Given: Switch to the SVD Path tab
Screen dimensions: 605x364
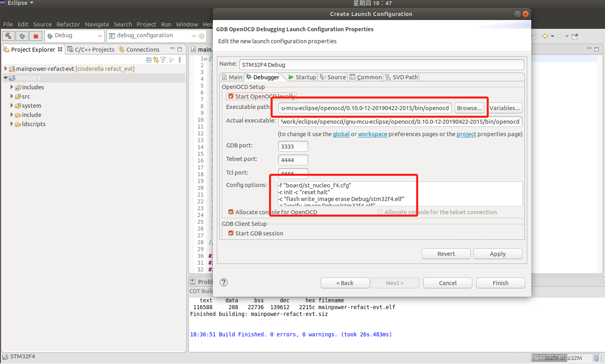Looking at the screenshot, I should tap(402, 77).
